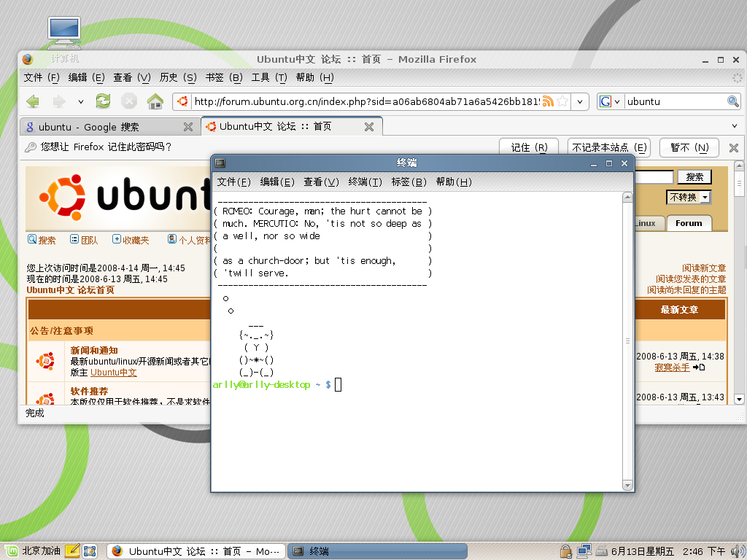
Task: Click the terminal window title icon
Action: click(220, 163)
